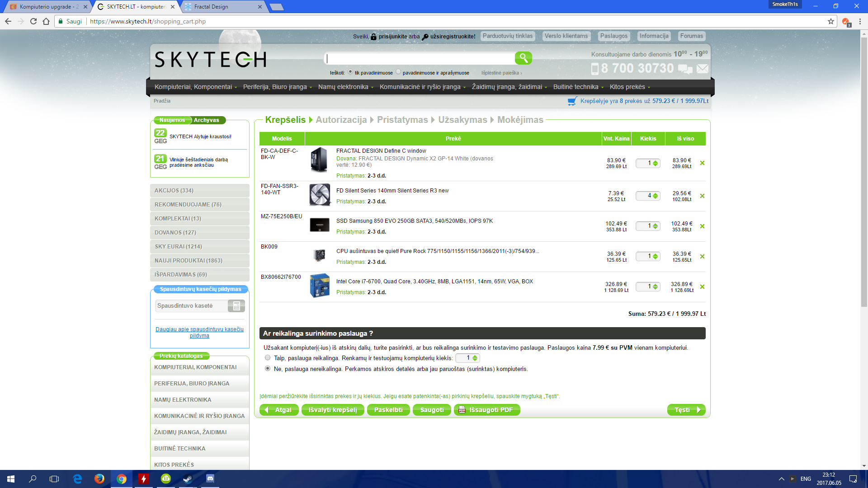868x488 pixels.
Task: Open AKCIJOS (334) sidebar category
Action: click(200, 191)
